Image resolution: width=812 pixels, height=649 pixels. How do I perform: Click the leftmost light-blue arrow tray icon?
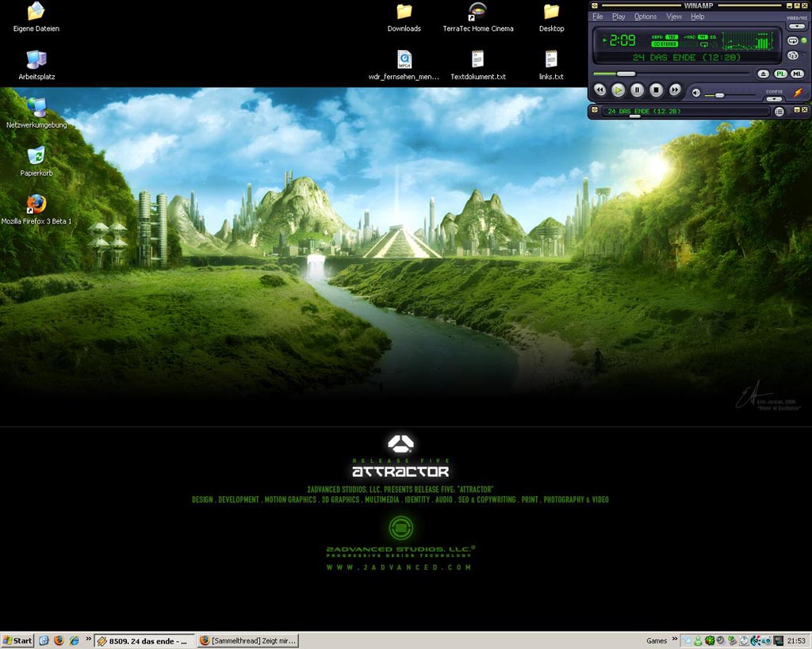point(687,641)
